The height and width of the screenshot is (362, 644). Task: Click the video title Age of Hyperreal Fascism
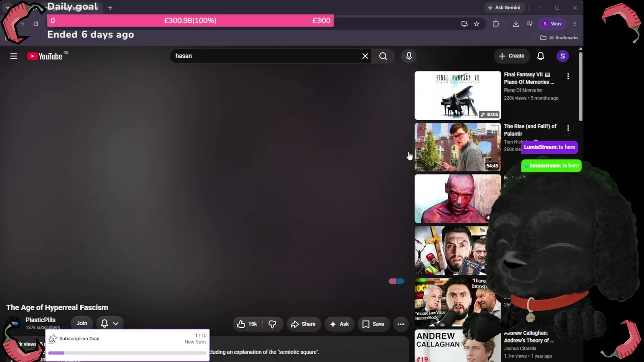point(57,307)
